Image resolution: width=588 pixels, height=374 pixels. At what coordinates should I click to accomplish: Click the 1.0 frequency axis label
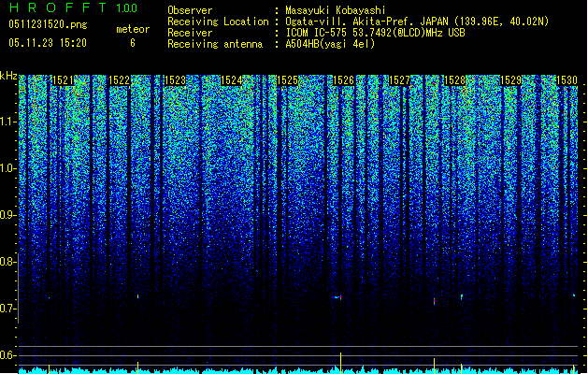click(8, 168)
